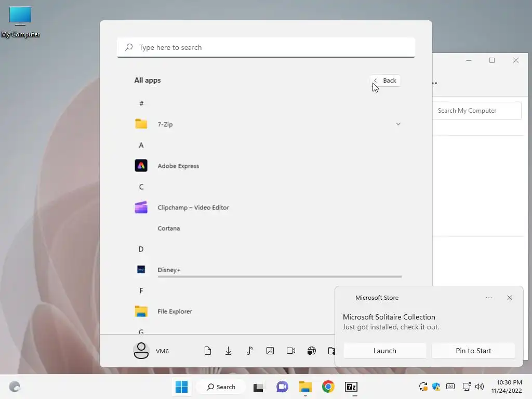The image size is (532, 399).
Task: Open network status tray icon
Action: (x=467, y=387)
